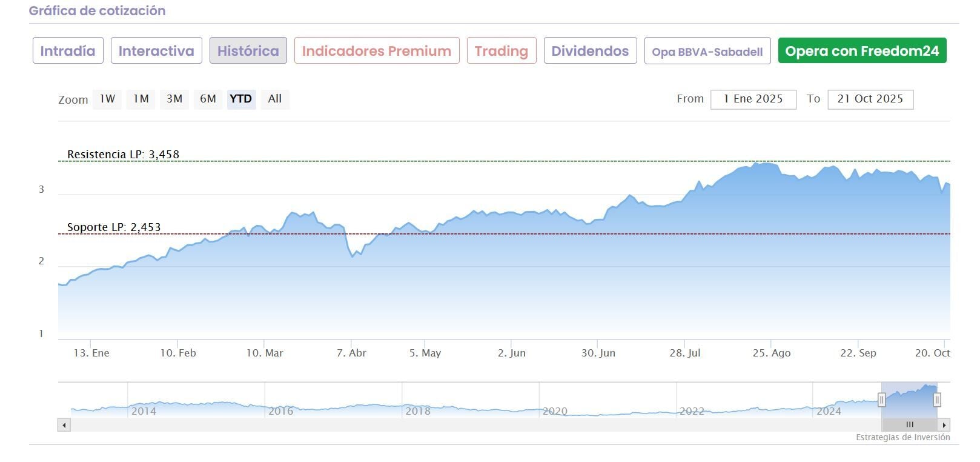
Task: Switch to the Intradía chart tab
Action: [x=68, y=51]
